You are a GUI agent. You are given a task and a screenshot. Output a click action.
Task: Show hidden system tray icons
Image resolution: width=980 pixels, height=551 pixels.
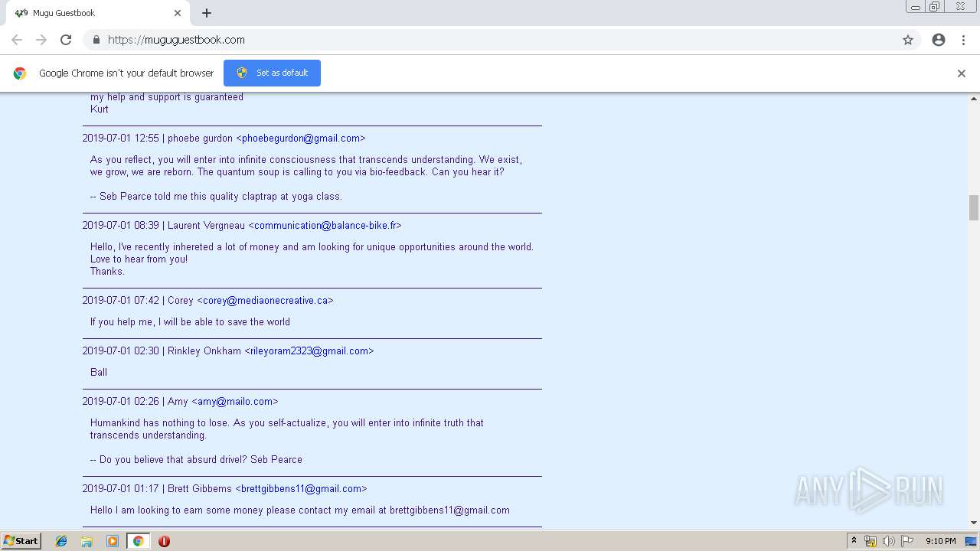pyautogui.click(x=854, y=541)
